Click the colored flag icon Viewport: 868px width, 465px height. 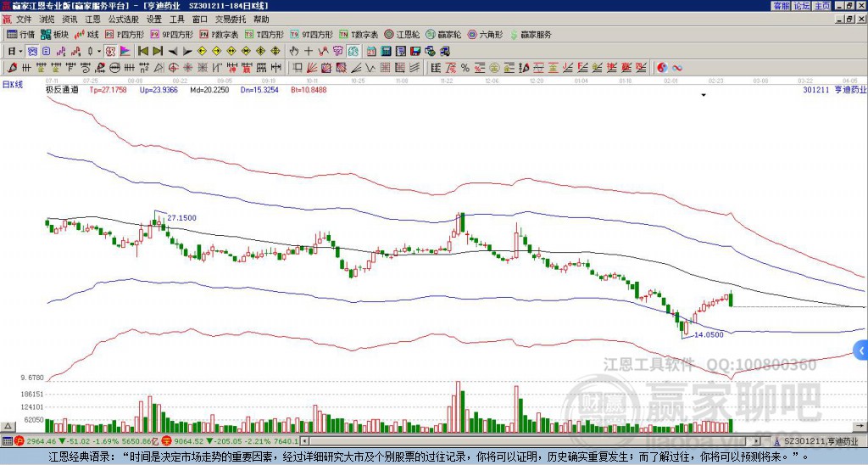[125, 52]
